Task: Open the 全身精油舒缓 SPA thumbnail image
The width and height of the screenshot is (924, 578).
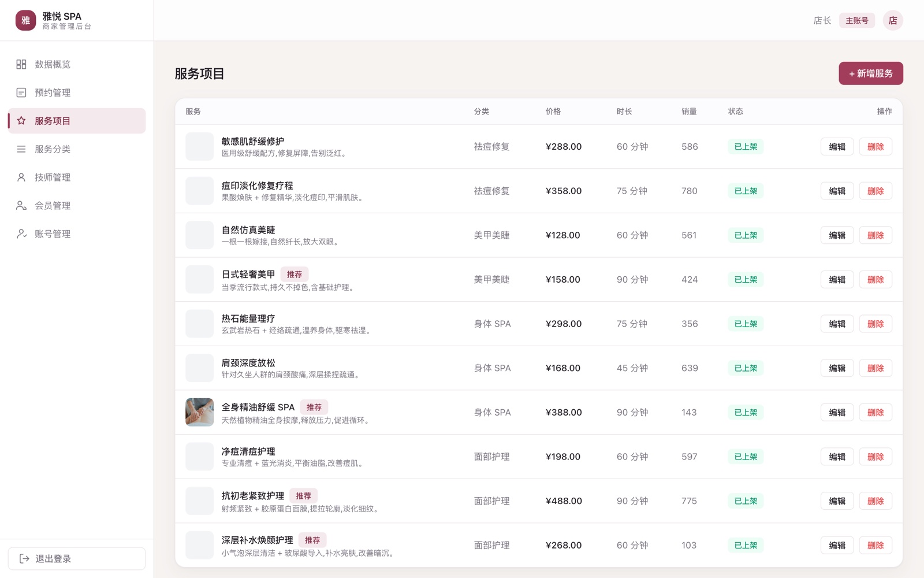Action: 199,412
